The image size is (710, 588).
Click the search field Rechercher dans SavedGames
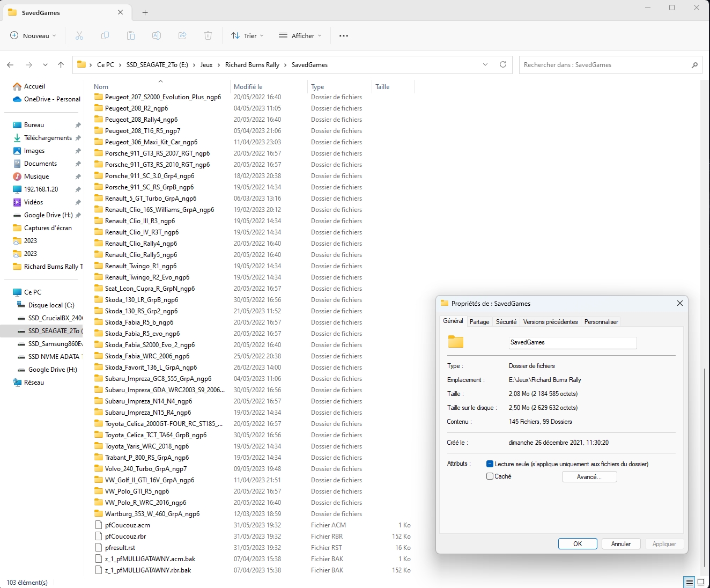pyautogui.click(x=606, y=65)
